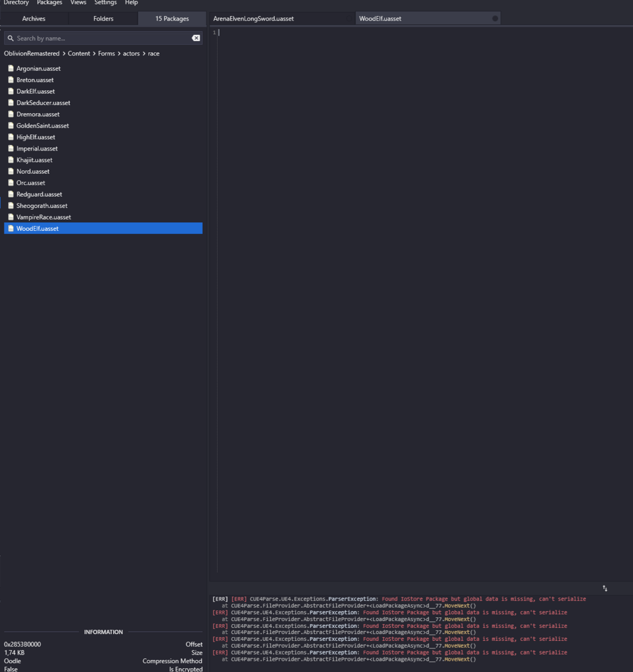Click the file icon of Redguard.uasset

click(11, 194)
